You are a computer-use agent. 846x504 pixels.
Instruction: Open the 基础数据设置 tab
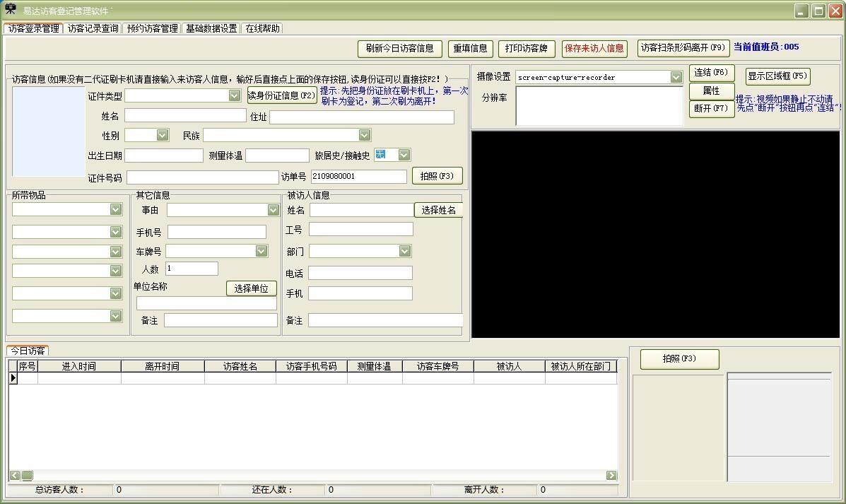pyautogui.click(x=211, y=28)
